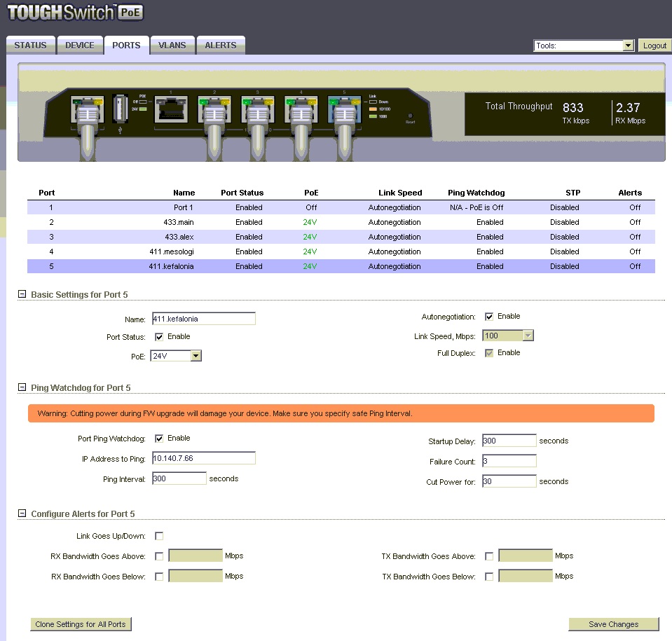Image resolution: width=672 pixels, height=641 pixels.
Task: Select port 4 on the switch image
Action: click(301, 109)
